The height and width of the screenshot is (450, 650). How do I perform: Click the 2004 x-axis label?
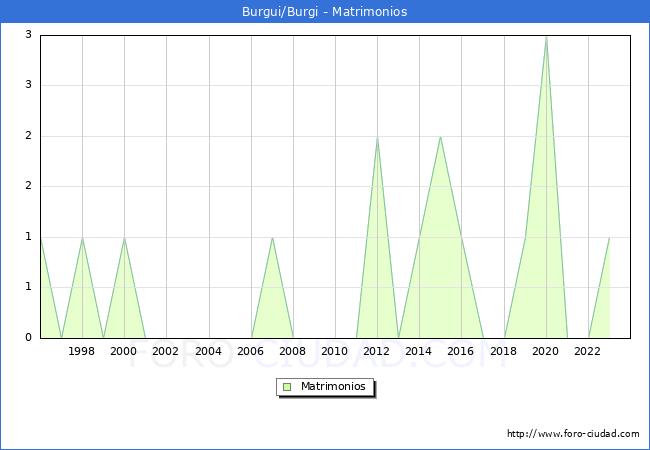[208, 351]
